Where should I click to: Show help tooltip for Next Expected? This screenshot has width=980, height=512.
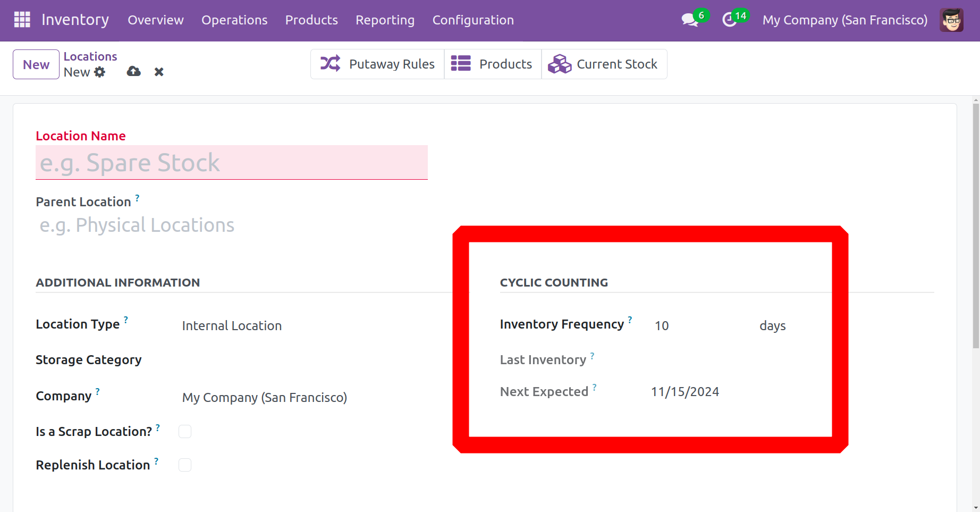click(x=595, y=388)
